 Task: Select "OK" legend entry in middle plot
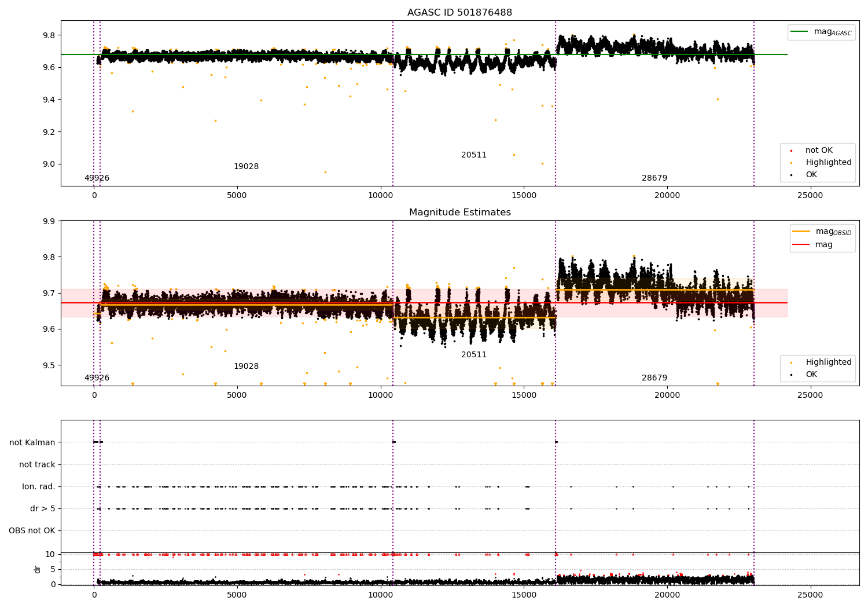tap(811, 375)
